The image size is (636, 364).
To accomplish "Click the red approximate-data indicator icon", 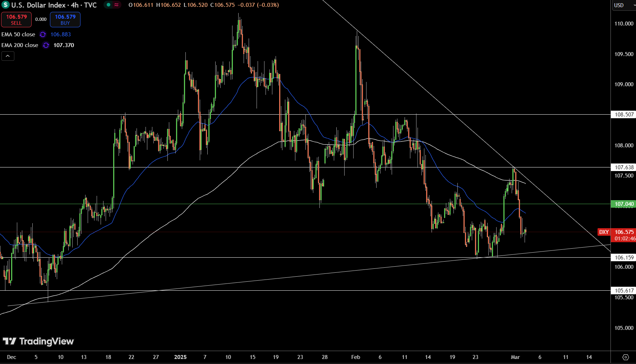I will (117, 5).
